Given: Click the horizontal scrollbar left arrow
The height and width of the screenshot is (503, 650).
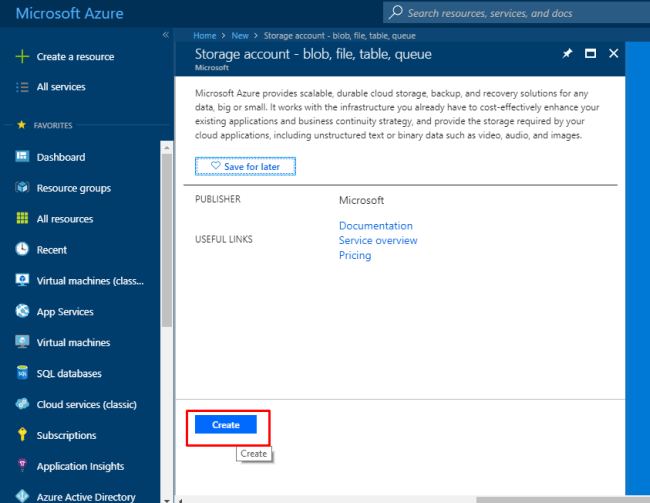Looking at the screenshot, I should click(x=180, y=500).
